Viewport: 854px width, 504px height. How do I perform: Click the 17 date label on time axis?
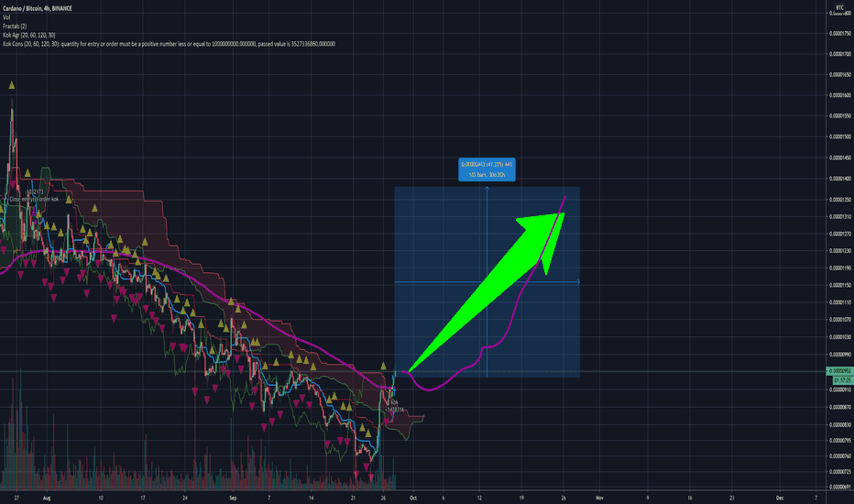[143, 498]
